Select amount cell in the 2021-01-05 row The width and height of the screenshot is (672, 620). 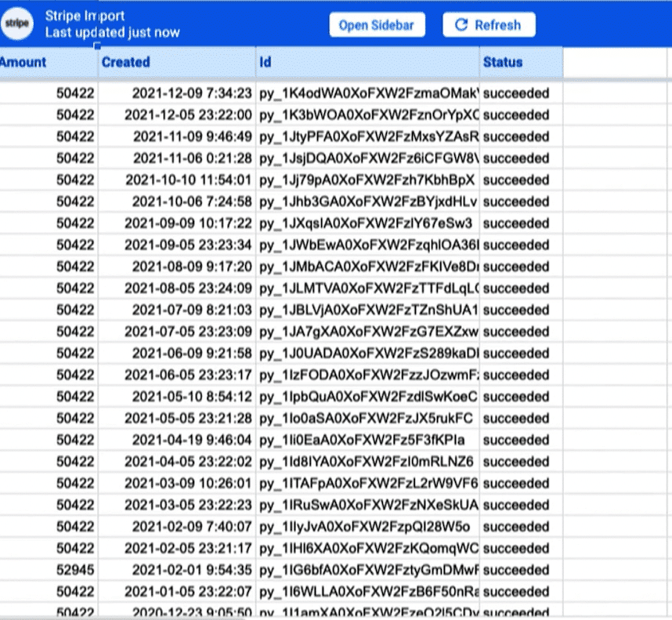(48, 591)
